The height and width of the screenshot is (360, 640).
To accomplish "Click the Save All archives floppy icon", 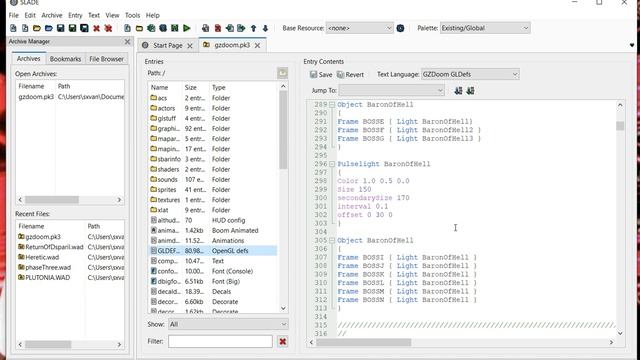I will tap(84, 28).
